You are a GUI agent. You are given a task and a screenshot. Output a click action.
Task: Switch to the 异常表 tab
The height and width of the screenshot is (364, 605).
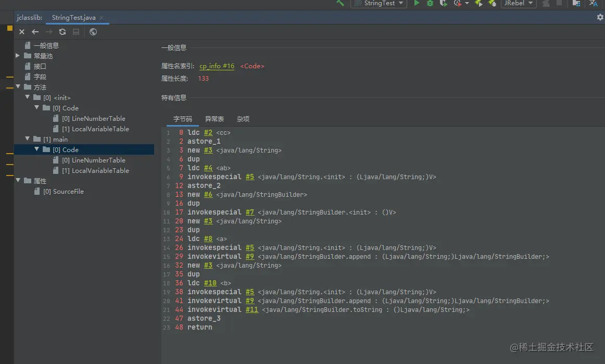tap(215, 119)
